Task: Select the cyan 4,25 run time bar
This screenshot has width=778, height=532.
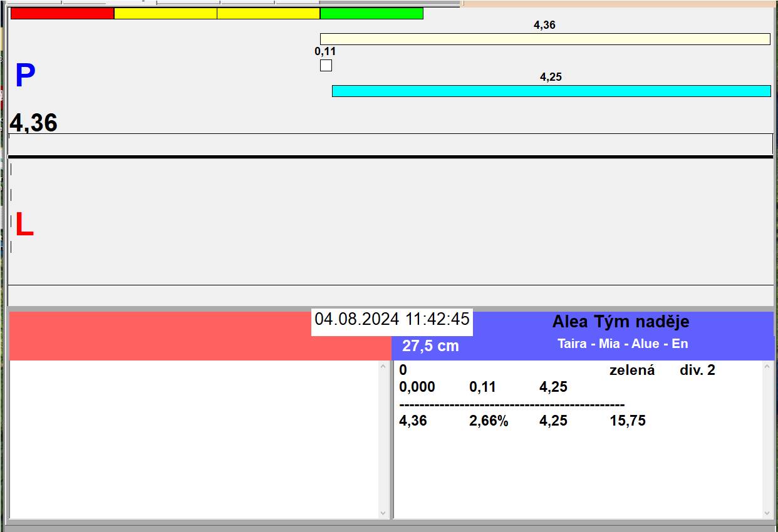Action: (x=551, y=91)
